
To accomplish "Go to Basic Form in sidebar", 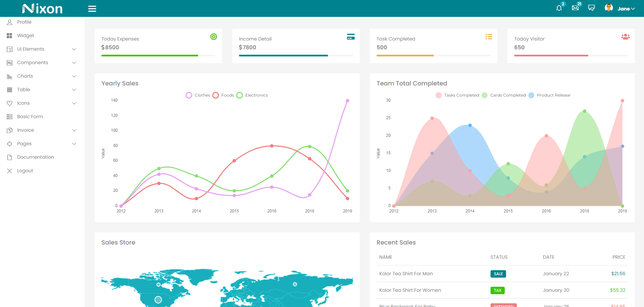I will [x=30, y=117].
